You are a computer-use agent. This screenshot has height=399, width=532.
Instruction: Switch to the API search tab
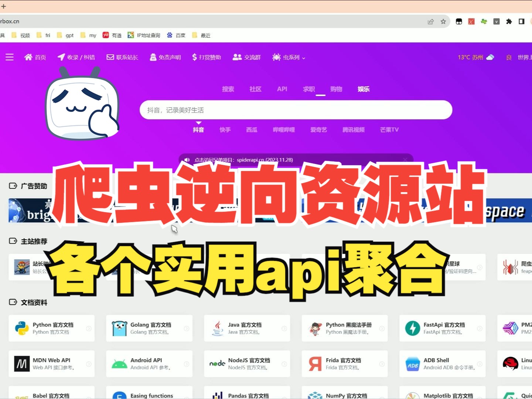282,89
